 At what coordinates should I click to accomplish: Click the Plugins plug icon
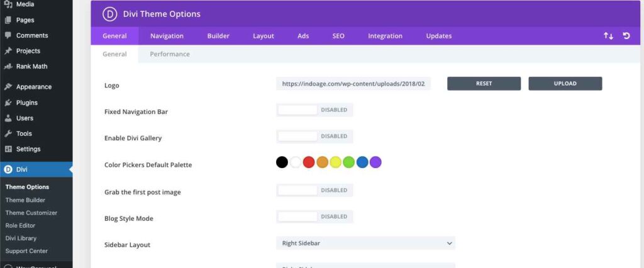[x=8, y=103]
